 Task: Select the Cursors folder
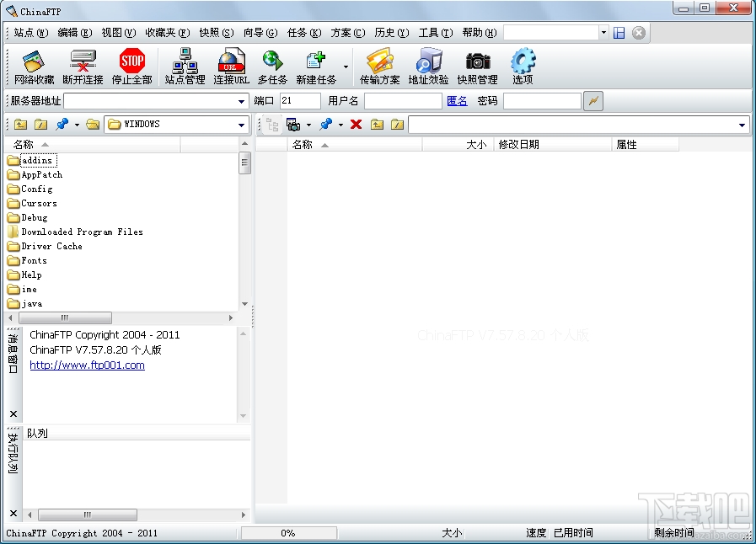[x=32, y=203]
